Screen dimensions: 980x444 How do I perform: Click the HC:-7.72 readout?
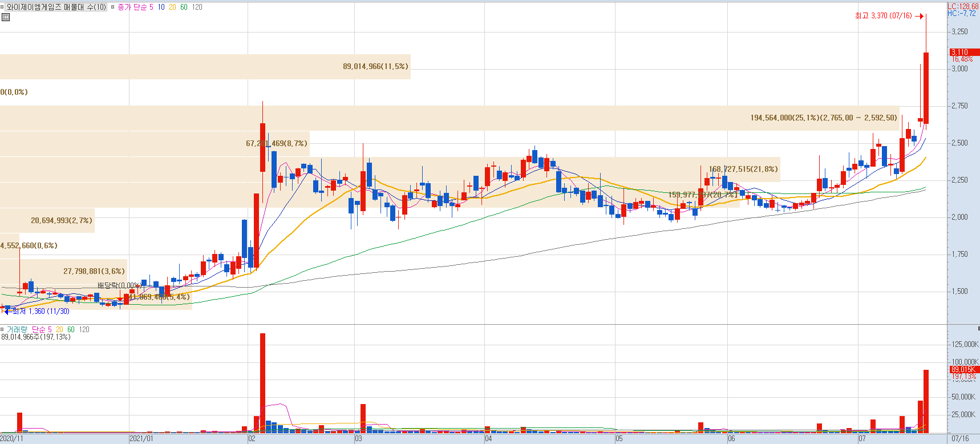[961, 13]
